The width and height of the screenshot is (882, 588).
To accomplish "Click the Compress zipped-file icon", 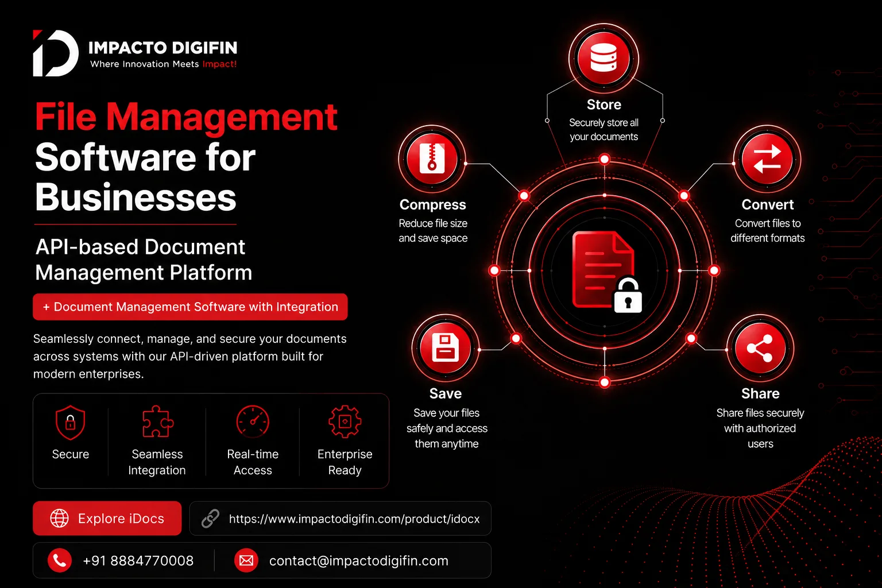I will (432, 158).
